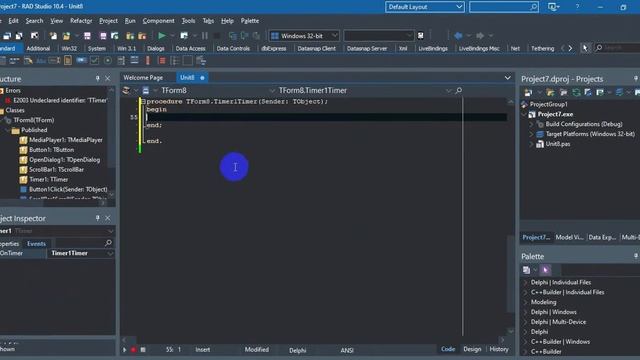Image resolution: width=640 pixels, height=360 pixels.
Task: Expand the Unit8.pas project node
Action: [531, 144]
